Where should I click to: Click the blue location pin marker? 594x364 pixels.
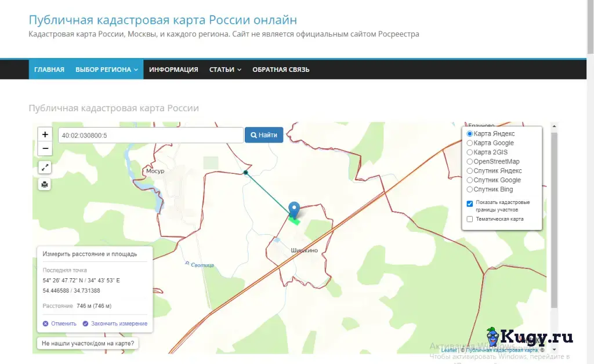[x=294, y=210]
